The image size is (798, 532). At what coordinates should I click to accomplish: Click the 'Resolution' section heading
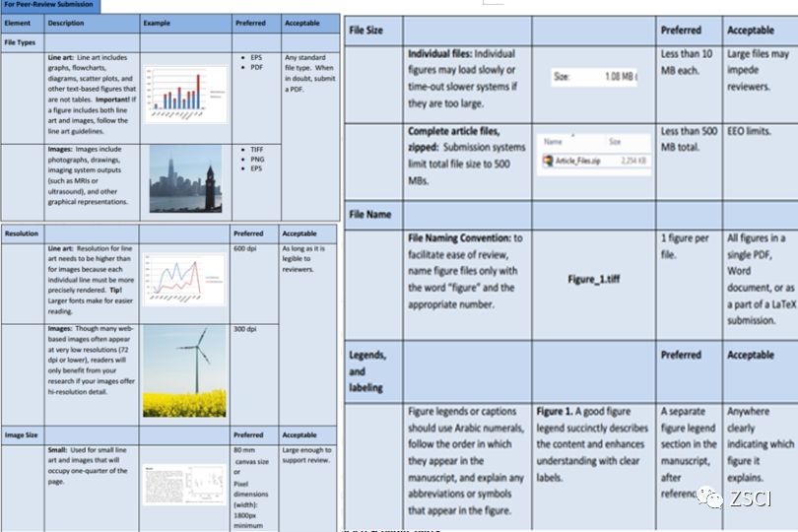tap(22, 233)
